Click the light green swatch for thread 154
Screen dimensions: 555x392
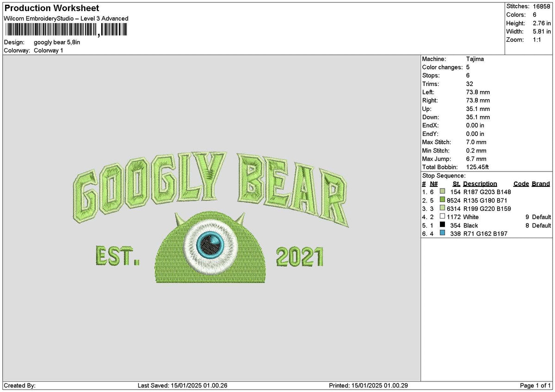pyautogui.click(x=442, y=191)
